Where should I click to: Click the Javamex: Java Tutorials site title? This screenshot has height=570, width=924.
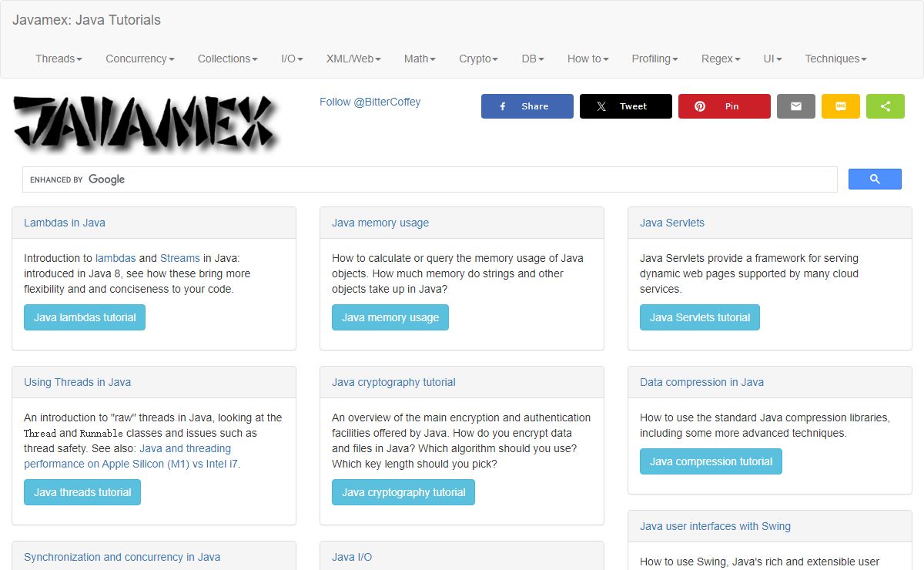click(x=86, y=20)
